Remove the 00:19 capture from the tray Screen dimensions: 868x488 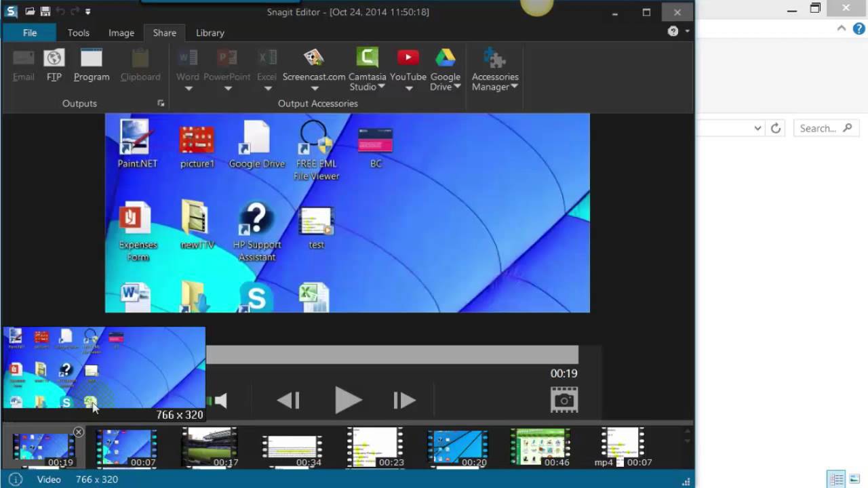pos(79,432)
